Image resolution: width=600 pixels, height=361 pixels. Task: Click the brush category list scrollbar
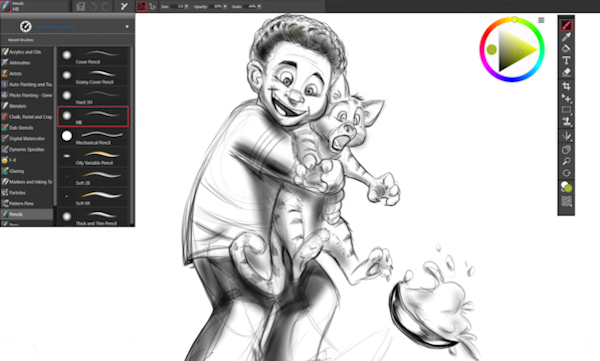point(55,126)
